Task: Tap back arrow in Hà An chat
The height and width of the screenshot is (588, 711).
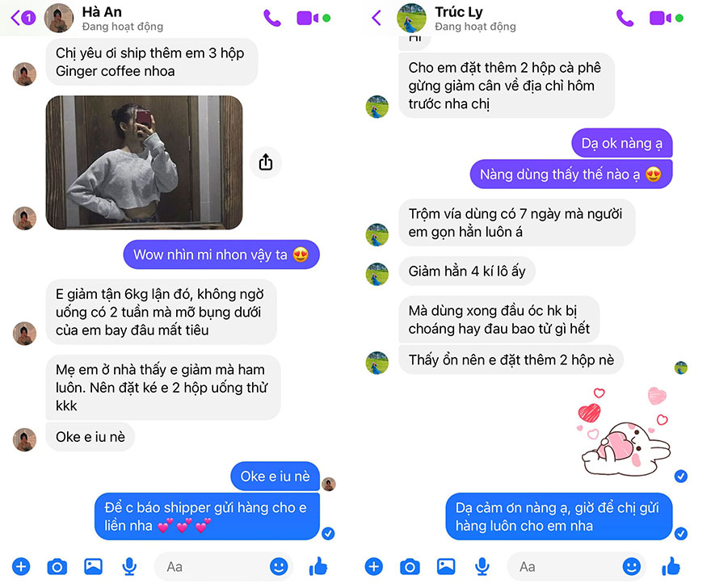Action: coord(23,18)
